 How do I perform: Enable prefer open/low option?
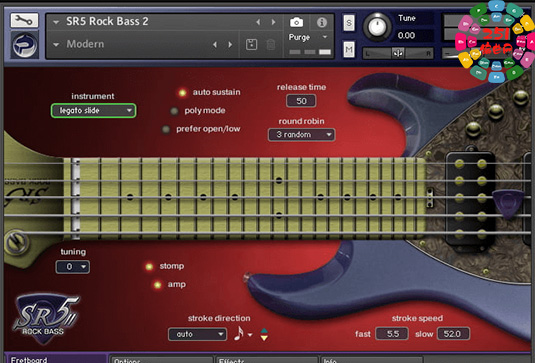pyautogui.click(x=166, y=130)
